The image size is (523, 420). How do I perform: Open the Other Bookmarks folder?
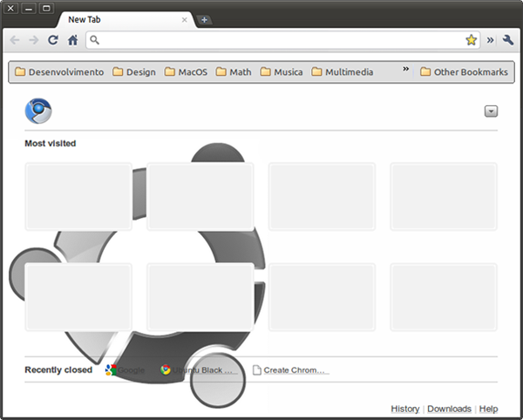tap(464, 72)
